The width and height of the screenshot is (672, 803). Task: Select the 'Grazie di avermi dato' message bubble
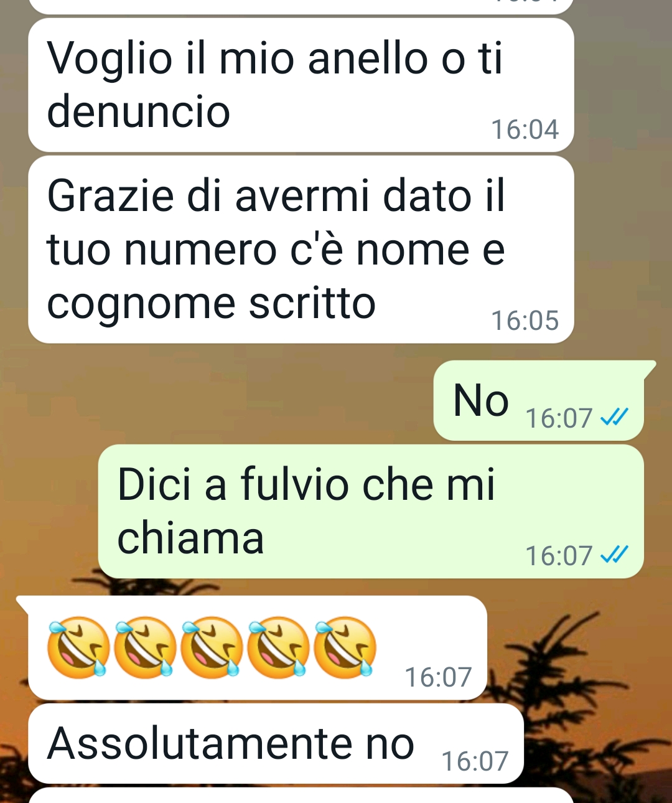pyautogui.click(x=301, y=250)
